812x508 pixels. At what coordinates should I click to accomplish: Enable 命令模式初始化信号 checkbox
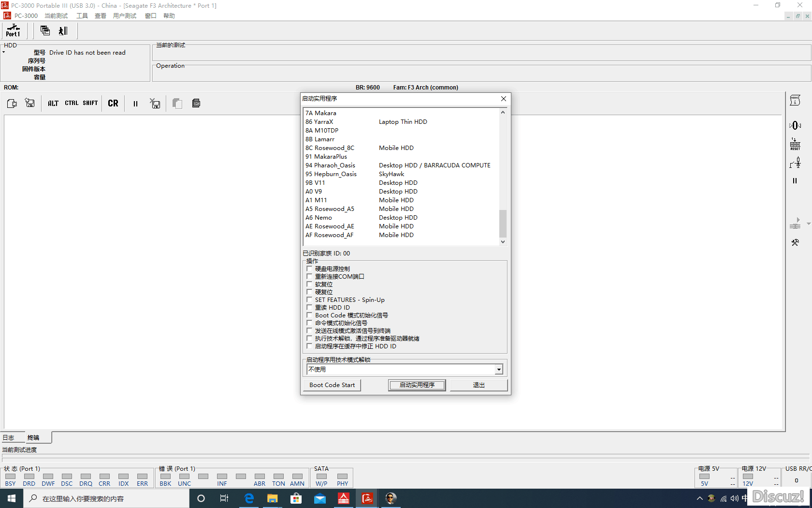(x=309, y=323)
